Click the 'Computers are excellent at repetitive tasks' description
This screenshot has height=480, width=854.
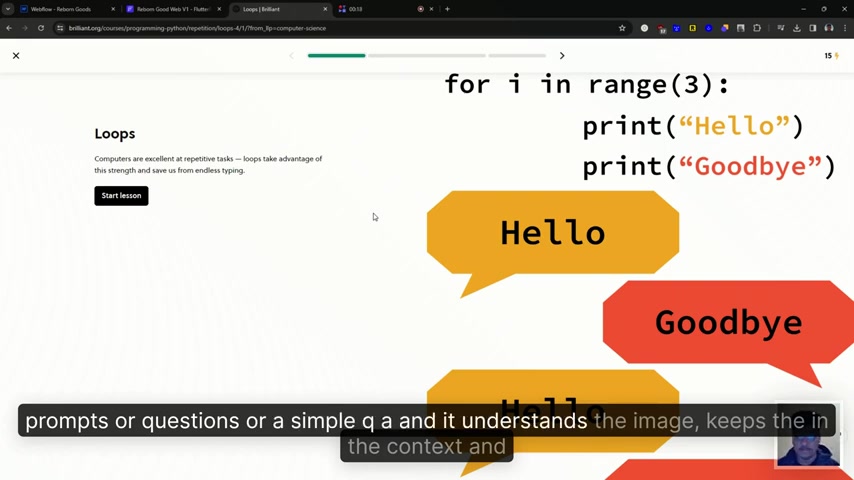pyautogui.click(x=208, y=165)
